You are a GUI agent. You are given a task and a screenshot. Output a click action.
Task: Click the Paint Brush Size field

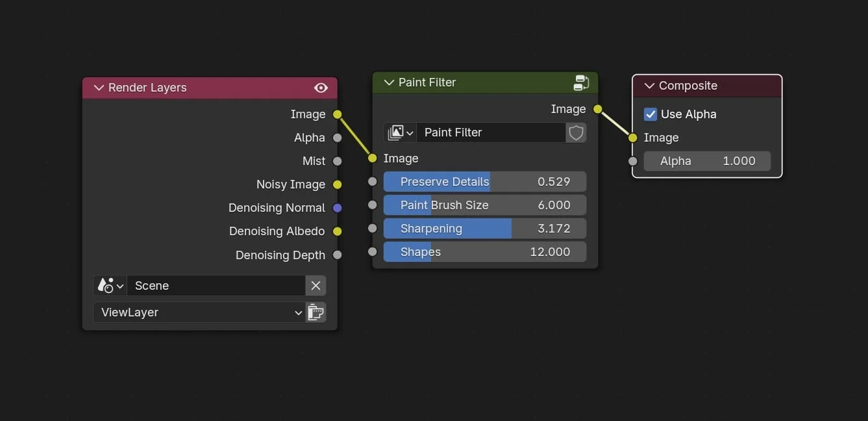click(484, 205)
